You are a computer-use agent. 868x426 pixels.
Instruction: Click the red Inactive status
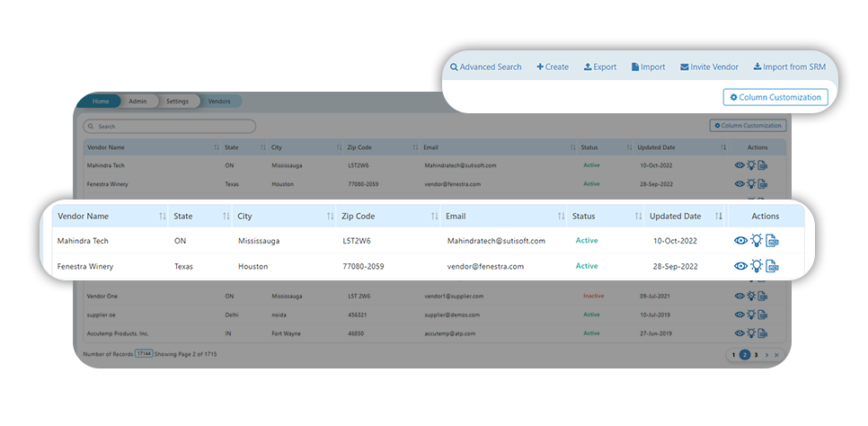click(x=593, y=296)
